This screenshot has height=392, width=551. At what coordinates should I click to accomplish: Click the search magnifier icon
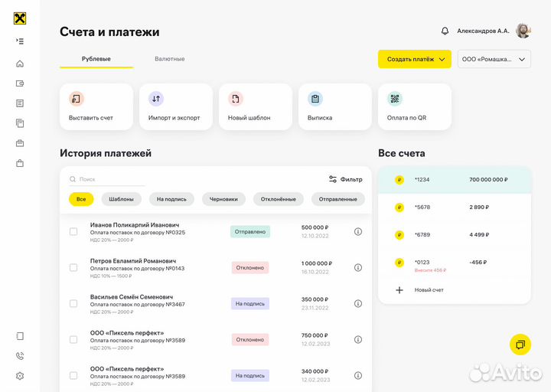coord(73,179)
